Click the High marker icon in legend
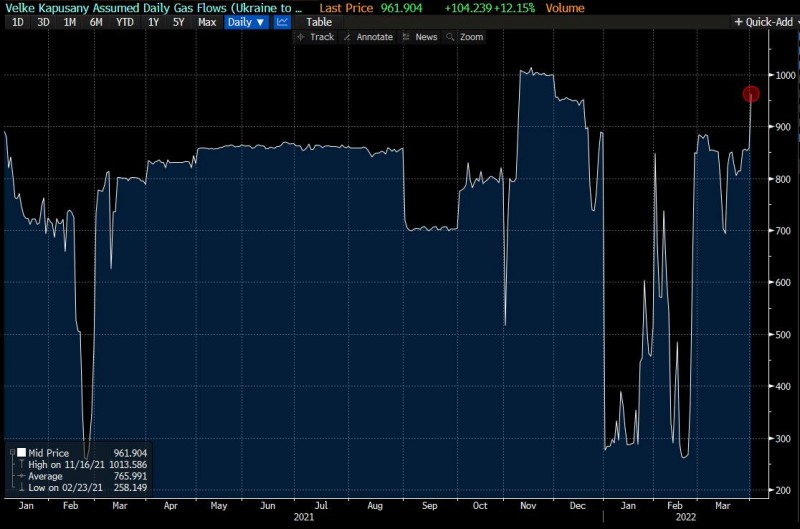Image resolution: width=800 pixels, height=529 pixels. click(x=21, y=465)
